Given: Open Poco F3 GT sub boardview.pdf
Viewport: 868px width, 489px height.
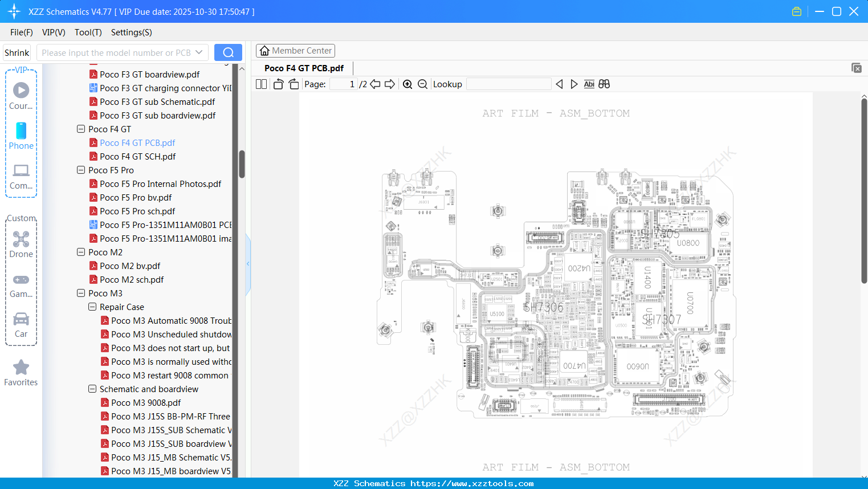Looking at the screenshot, I should (157, 116).
